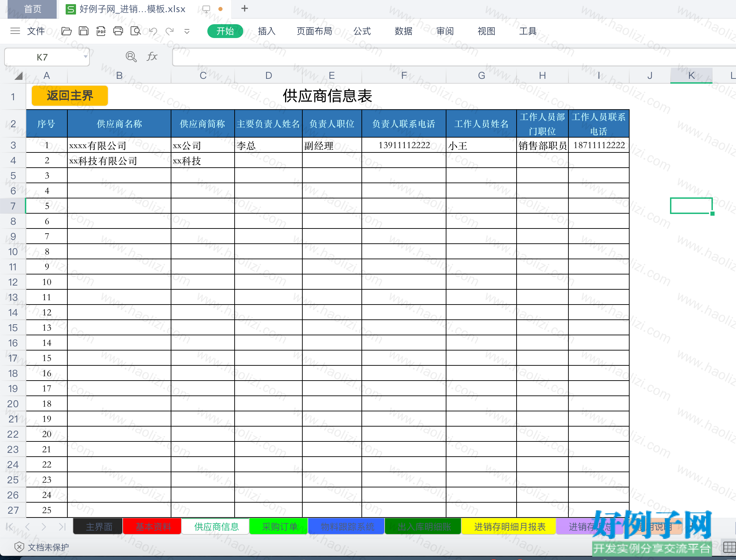Screen dimensions: 736x560
Task: Expand quick access toolbar dropdown
Action: [187, 31]
